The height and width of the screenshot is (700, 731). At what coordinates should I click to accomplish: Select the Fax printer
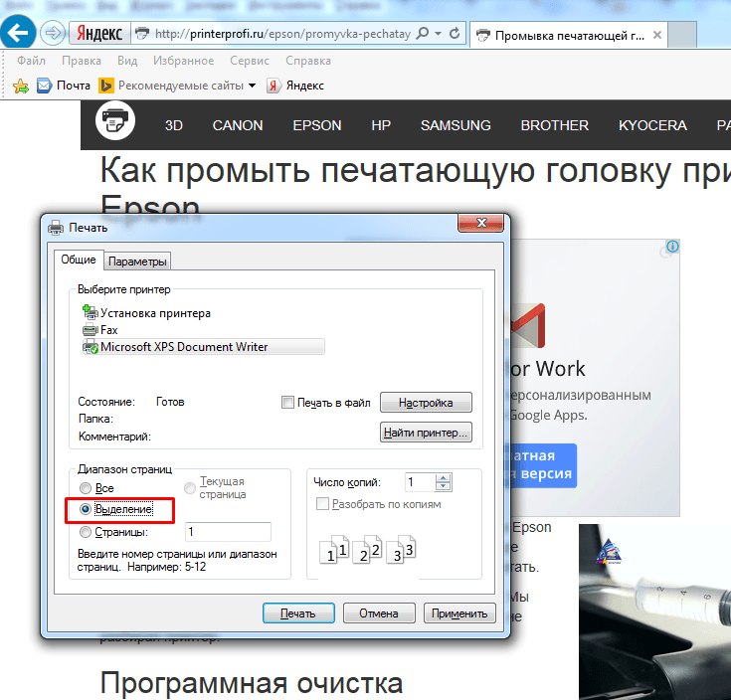(100, 330)
